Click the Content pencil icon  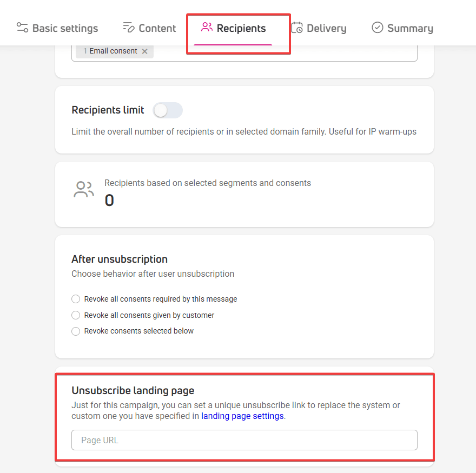(128, 28)
